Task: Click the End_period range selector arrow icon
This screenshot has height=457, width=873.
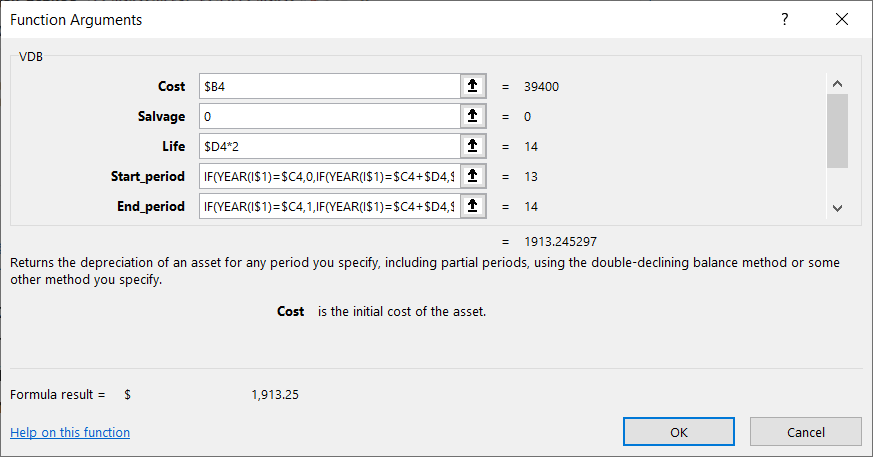Action: tap(473, 207)
